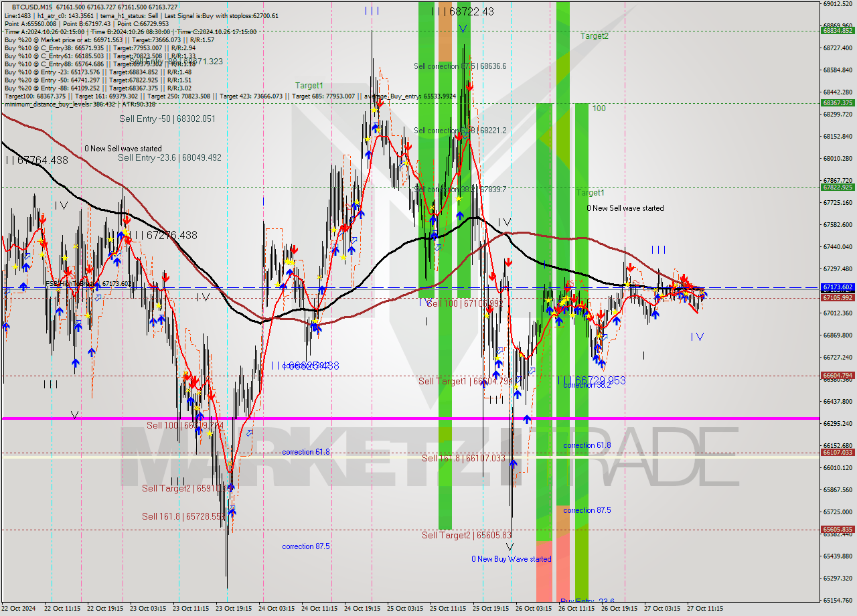Click the FSB-HighToBreak 67173.602 label

pos(87,284)
